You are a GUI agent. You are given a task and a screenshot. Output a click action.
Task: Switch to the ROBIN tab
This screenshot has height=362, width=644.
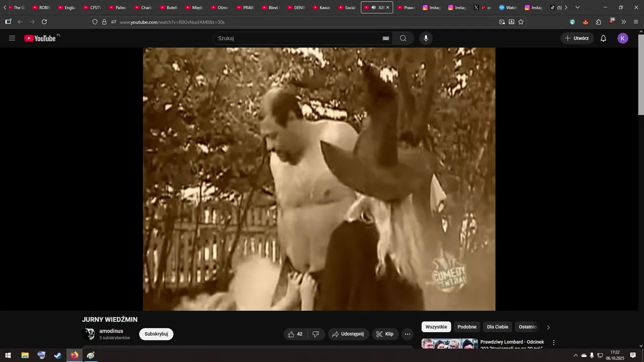pyautogui.click(x=41, y=8)
